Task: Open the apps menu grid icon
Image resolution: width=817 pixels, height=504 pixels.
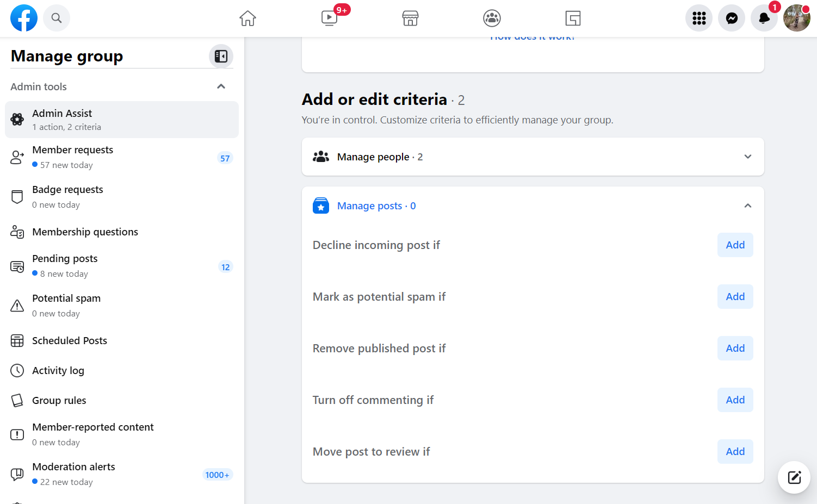Action: (699, 18)
